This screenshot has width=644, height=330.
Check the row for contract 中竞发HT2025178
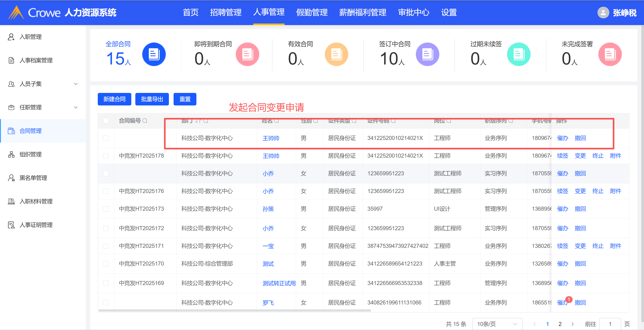(x=106, y=156)
